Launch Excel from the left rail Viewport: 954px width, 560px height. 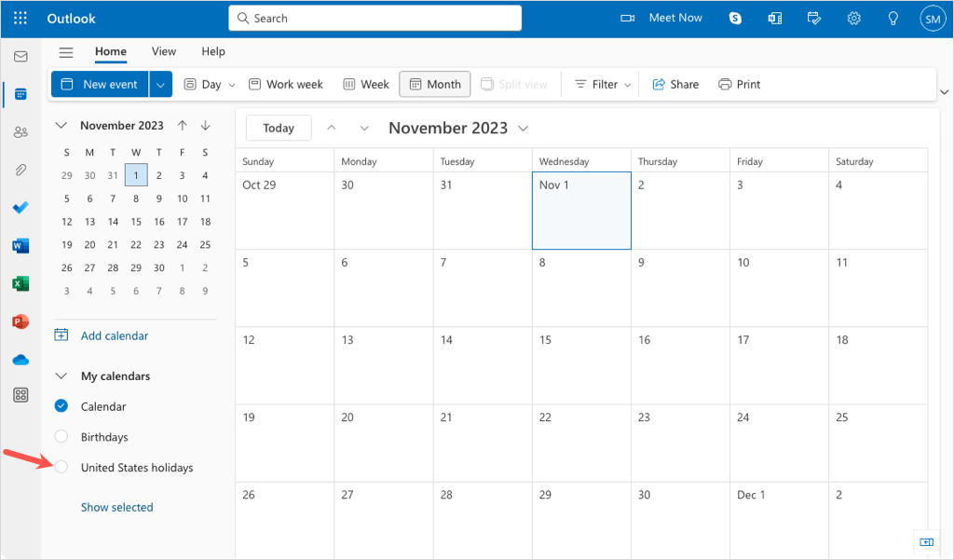click(20, 283)
